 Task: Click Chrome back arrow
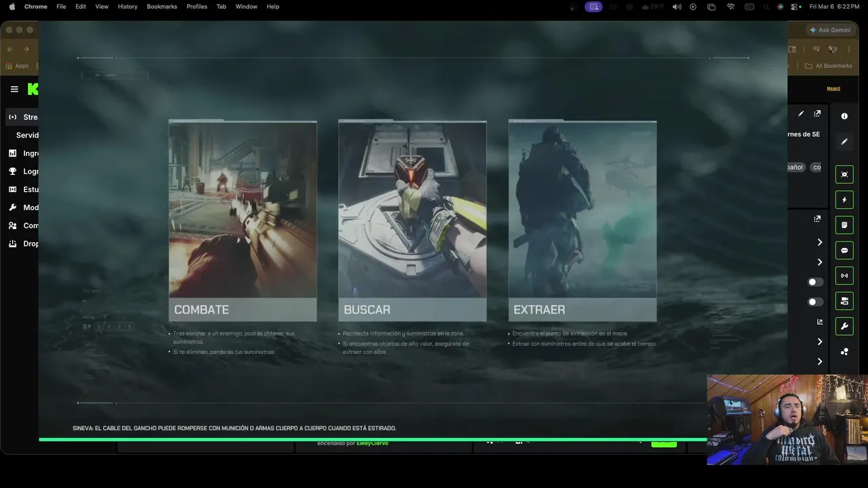pos(9,49)
